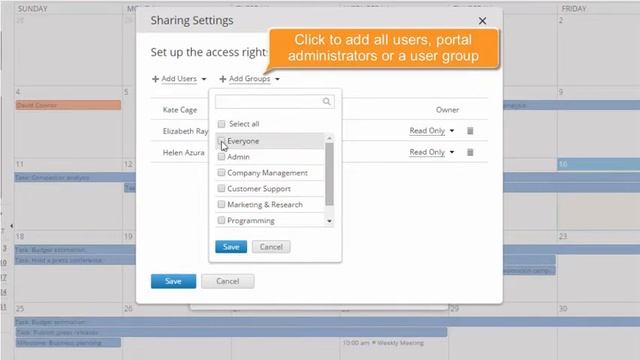The image size is (640, 360).
Task: Check the Customer Support checkbox
Action: click(221, 189)
